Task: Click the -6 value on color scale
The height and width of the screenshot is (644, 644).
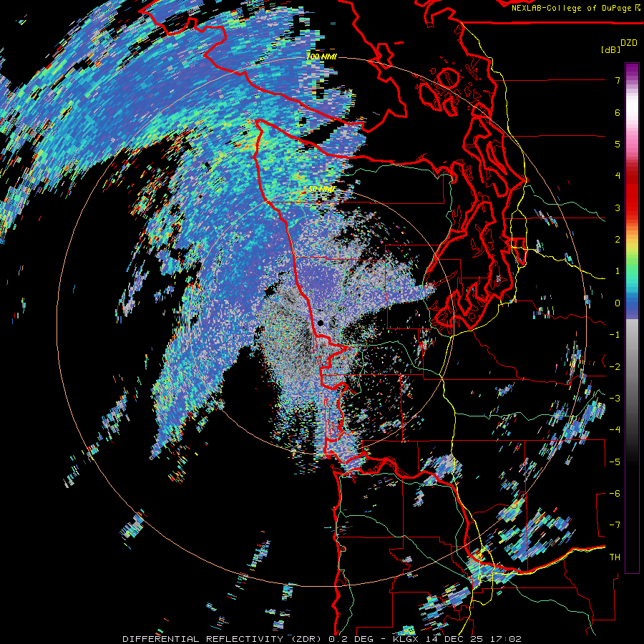Action: pyautogui.click(x=615, y=493)
